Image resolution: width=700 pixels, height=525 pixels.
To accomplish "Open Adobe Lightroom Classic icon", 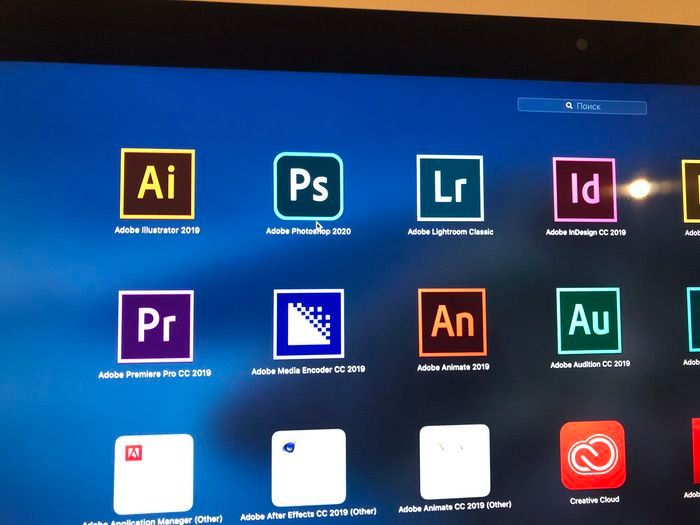I will [450, 188].
